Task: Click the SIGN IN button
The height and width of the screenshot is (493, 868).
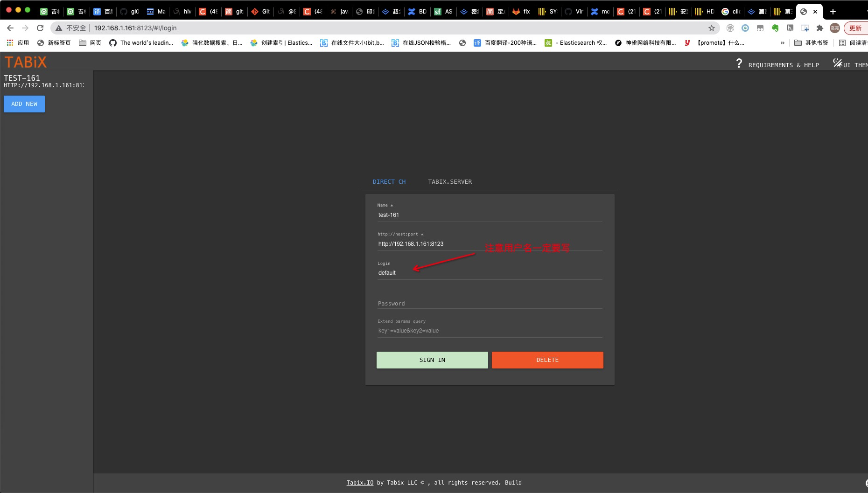Action: (432, 360)
